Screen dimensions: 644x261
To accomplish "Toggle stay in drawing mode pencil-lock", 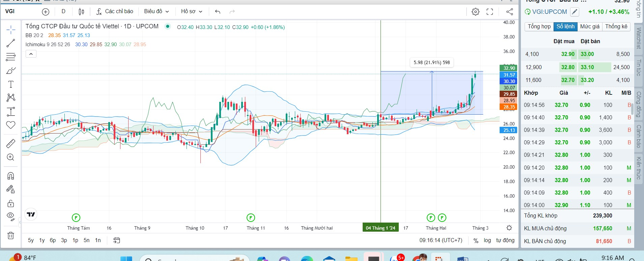I will [11, 189].
